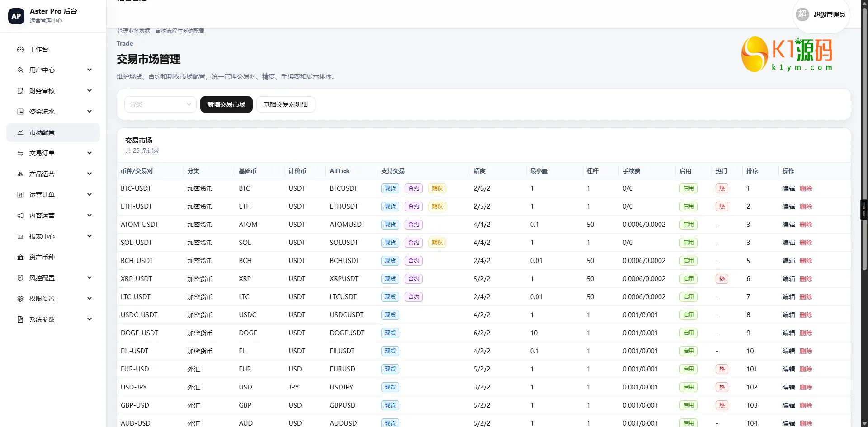868x427 pixels.
Task: Click the 合约 tag in ETH-USDT row
Action: point(414,206)
